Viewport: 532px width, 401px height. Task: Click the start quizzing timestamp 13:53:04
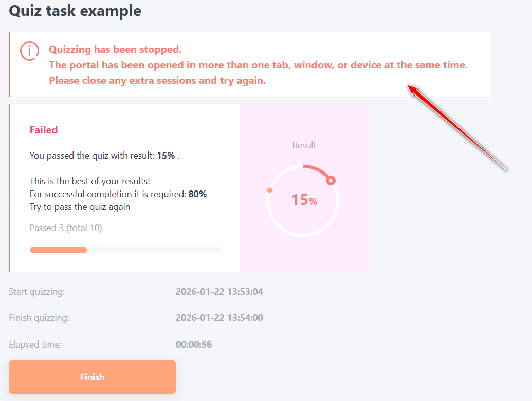219,292
